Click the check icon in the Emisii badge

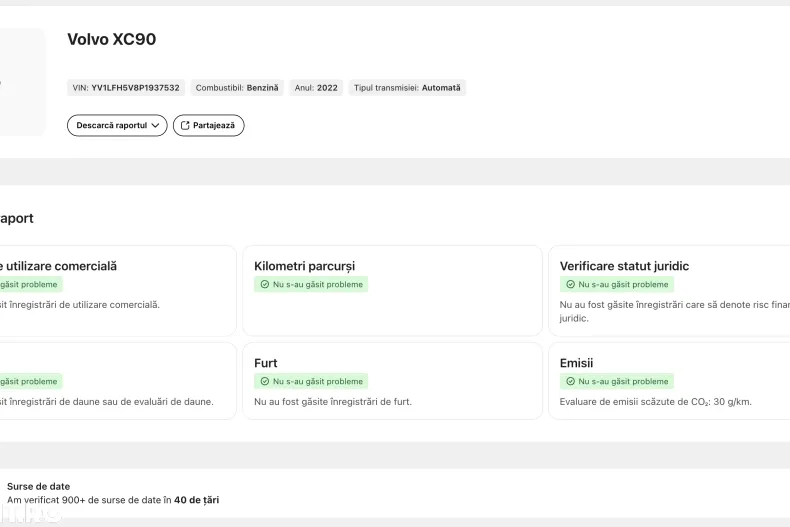[x=570, y=382]
